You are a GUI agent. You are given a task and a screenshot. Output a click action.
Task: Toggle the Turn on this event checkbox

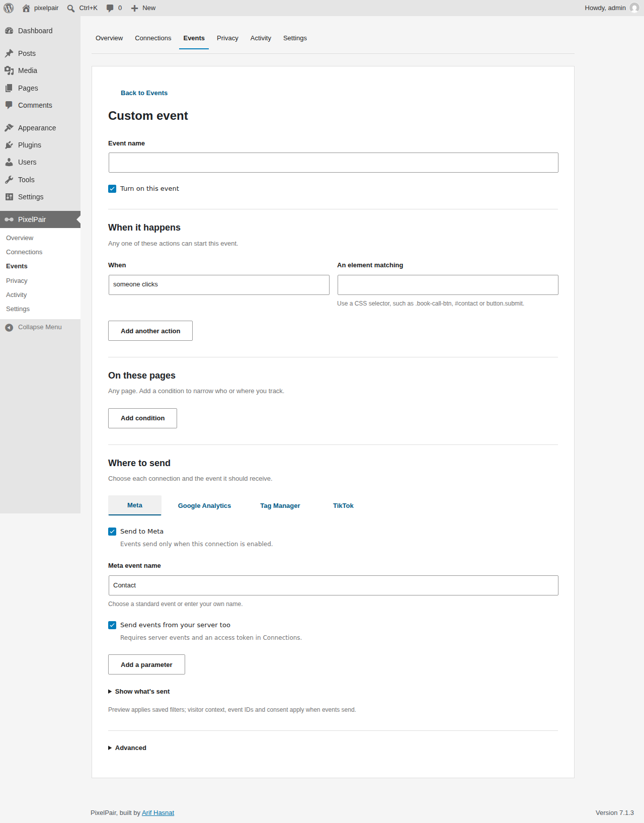click(x=112, y=189)
